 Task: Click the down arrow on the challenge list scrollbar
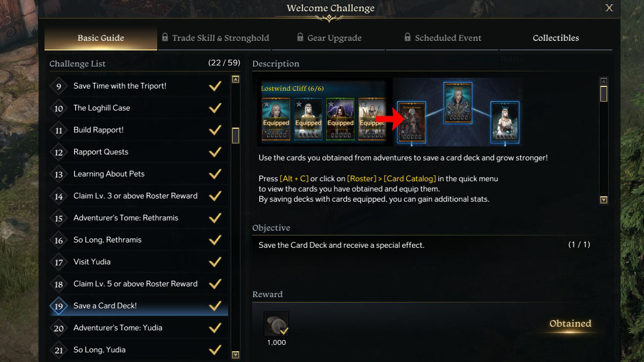pyautogui.click(x=235, y=354)
